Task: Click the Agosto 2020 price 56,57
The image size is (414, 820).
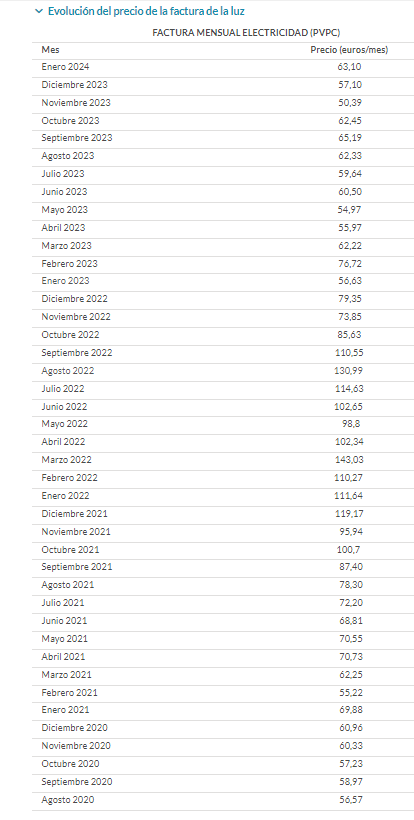Action: coord(350,800)
